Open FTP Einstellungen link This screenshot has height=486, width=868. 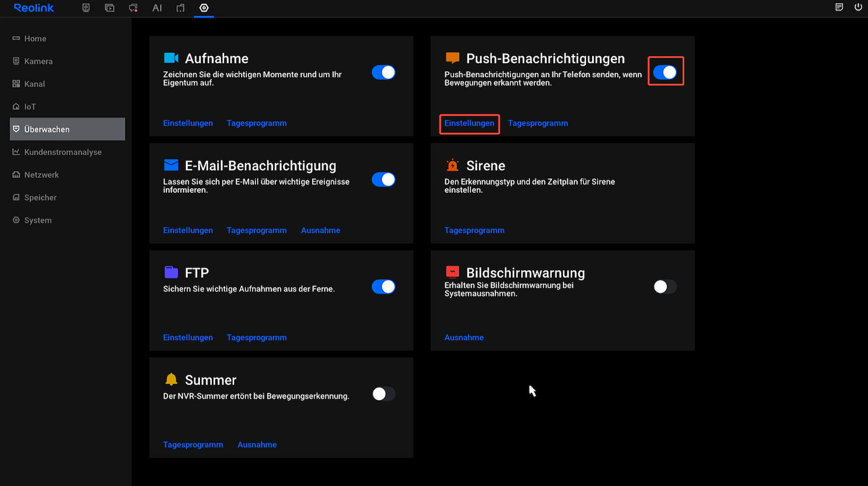click(x=188, y=337)
